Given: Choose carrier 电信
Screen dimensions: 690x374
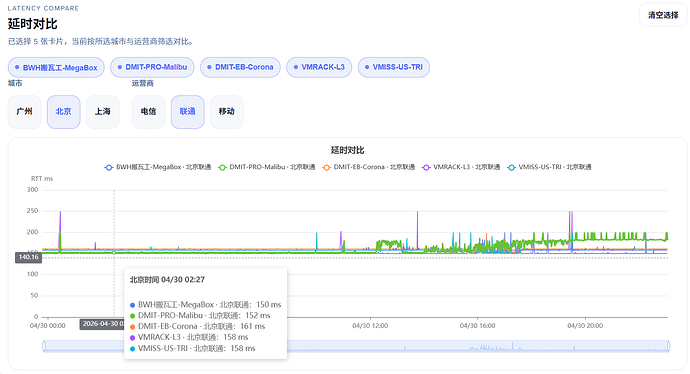Looking at the screenshot, I should 148,112.
